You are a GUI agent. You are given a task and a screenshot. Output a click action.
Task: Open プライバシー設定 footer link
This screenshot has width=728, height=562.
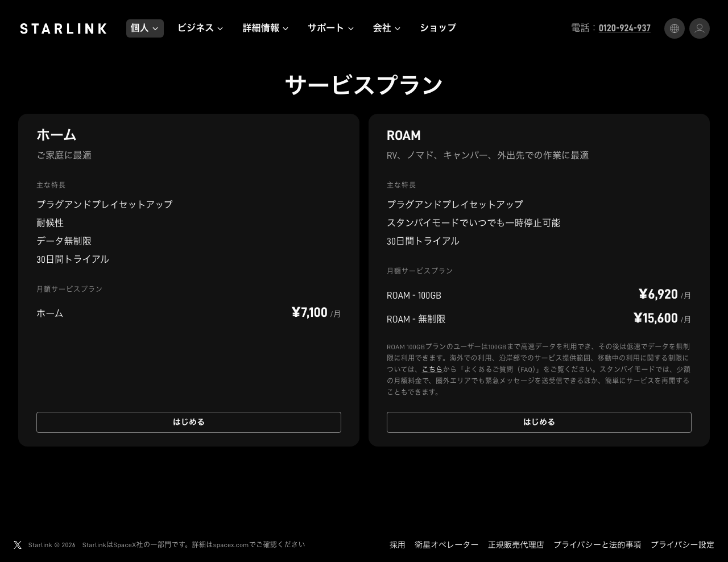[682, 545]
